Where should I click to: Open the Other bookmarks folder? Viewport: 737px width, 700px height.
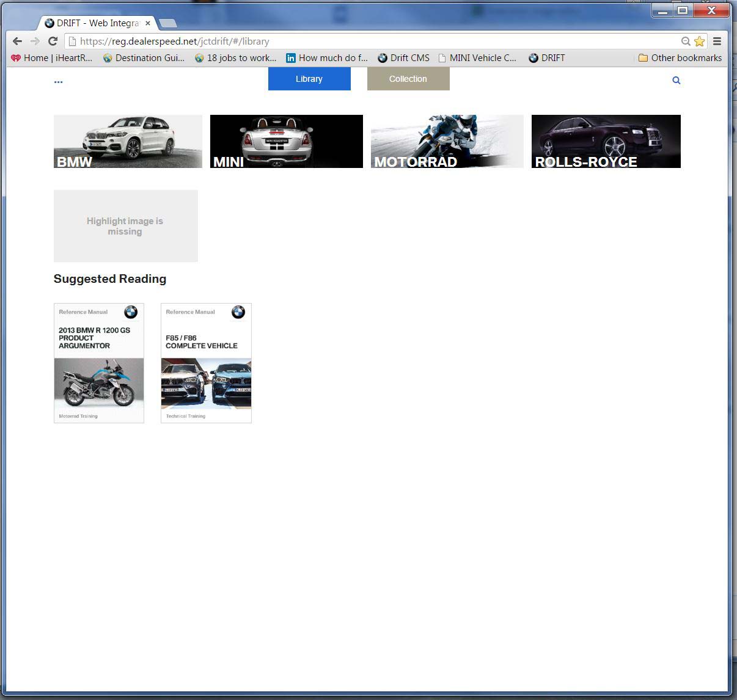coord(680,58)
